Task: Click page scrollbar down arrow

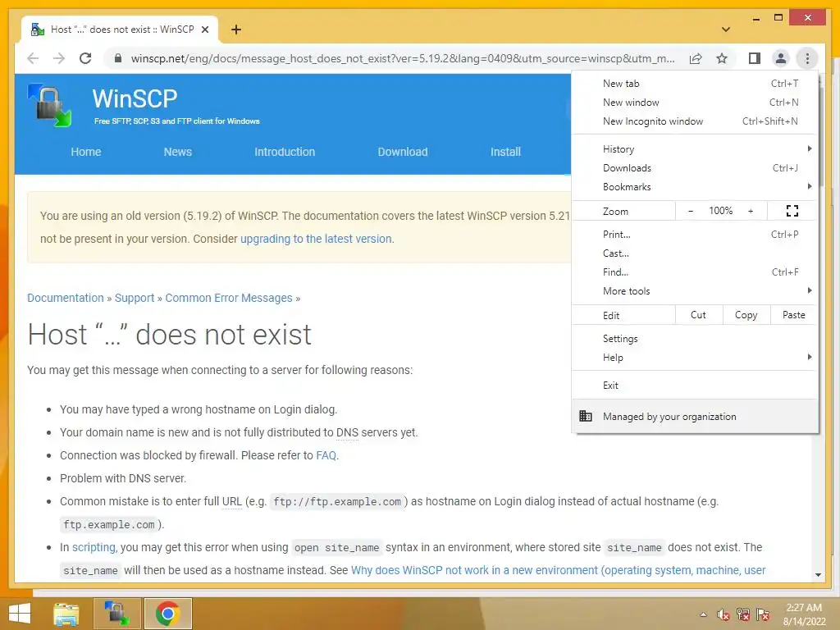Action: (818, 575)
